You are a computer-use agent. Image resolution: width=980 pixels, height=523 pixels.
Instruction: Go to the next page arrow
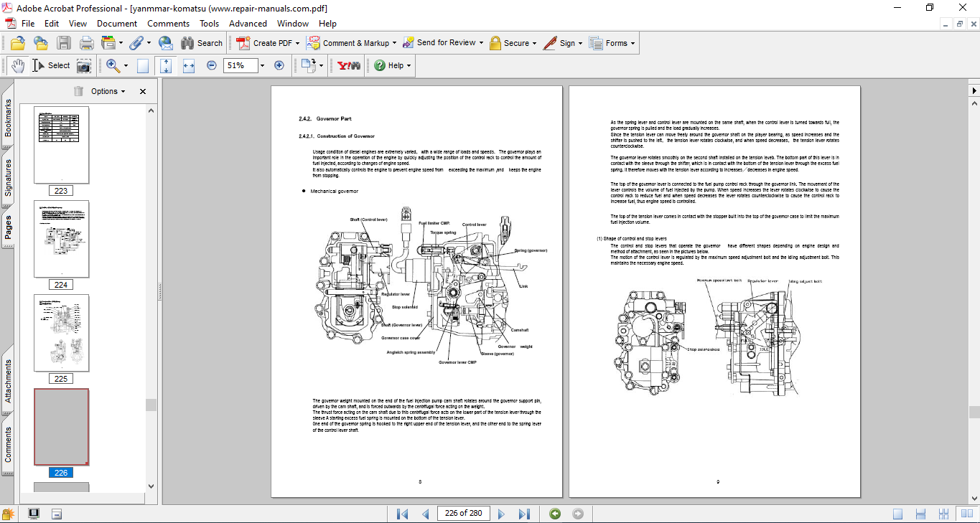(501, 514)
